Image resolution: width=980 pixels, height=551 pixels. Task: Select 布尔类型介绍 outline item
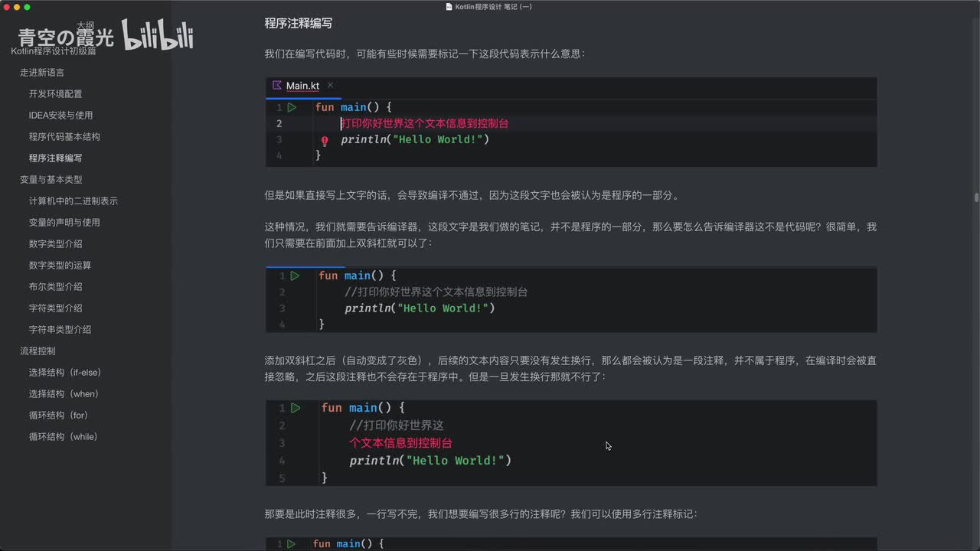(55, 287)
